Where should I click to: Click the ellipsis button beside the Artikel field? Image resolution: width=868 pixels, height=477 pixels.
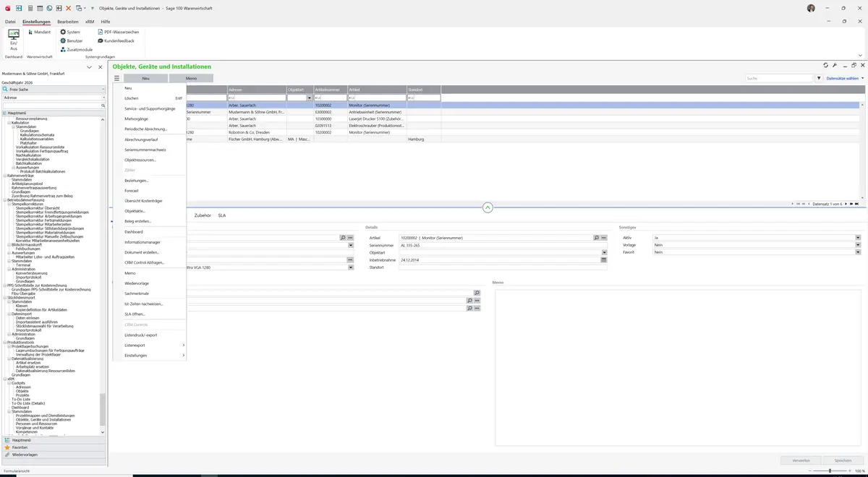604,238
